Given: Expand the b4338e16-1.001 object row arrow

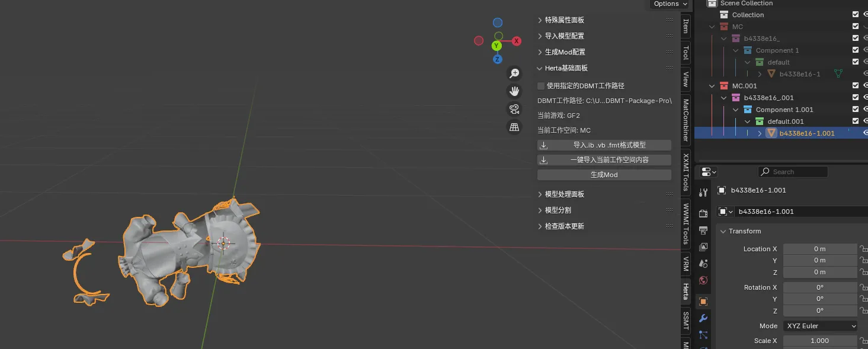Looking at the screenshot, I should click(760, 133).
